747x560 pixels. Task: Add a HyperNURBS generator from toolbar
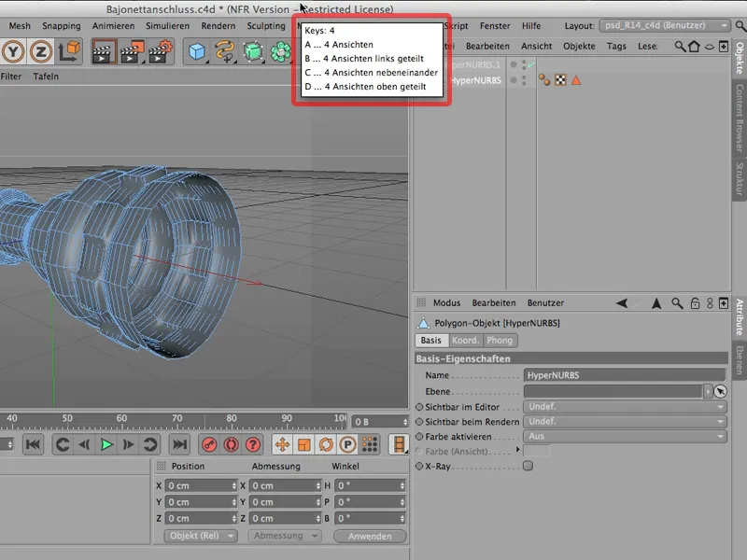click(x=253, y=51)
